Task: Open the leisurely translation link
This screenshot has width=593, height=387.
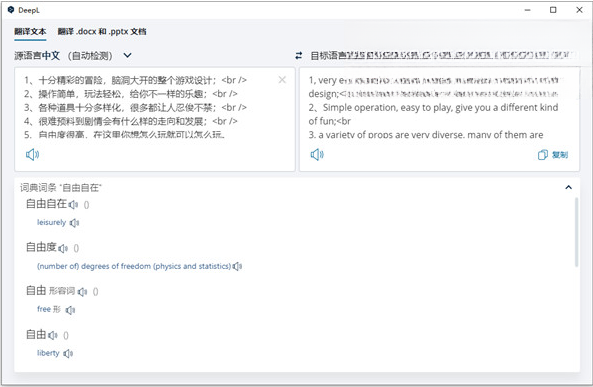Action: [51, 222]
